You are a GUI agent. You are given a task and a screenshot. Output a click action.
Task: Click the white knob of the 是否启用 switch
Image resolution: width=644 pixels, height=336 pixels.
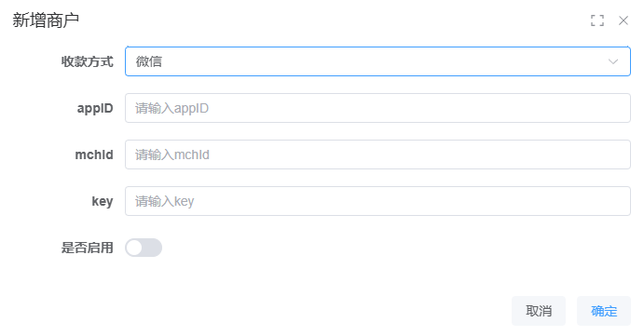tap(134, 248)
